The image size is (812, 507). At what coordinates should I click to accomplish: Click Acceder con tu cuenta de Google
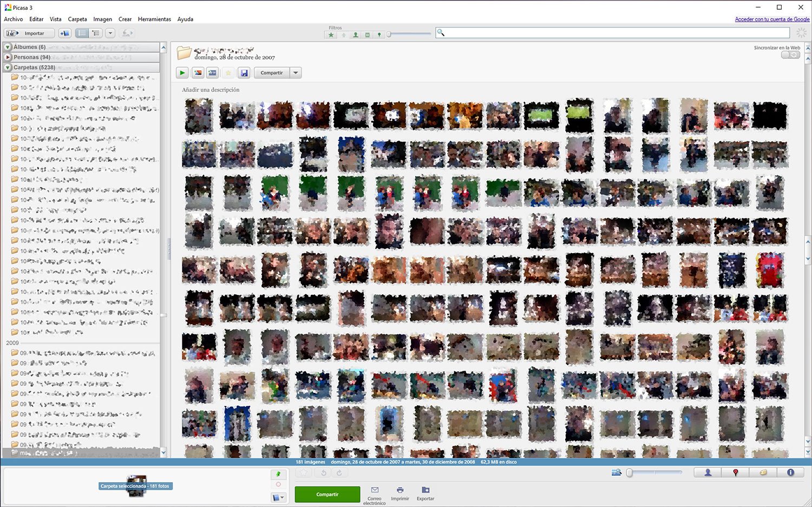pos(772,19)
